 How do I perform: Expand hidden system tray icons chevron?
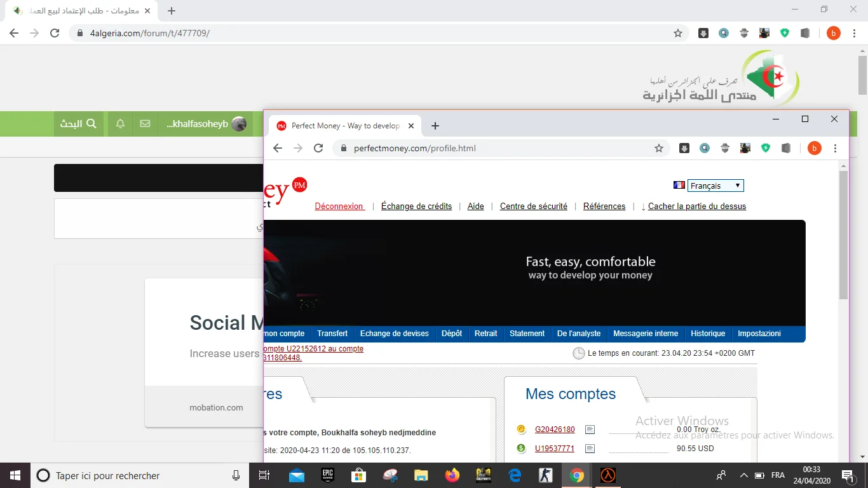click(743, 475)
